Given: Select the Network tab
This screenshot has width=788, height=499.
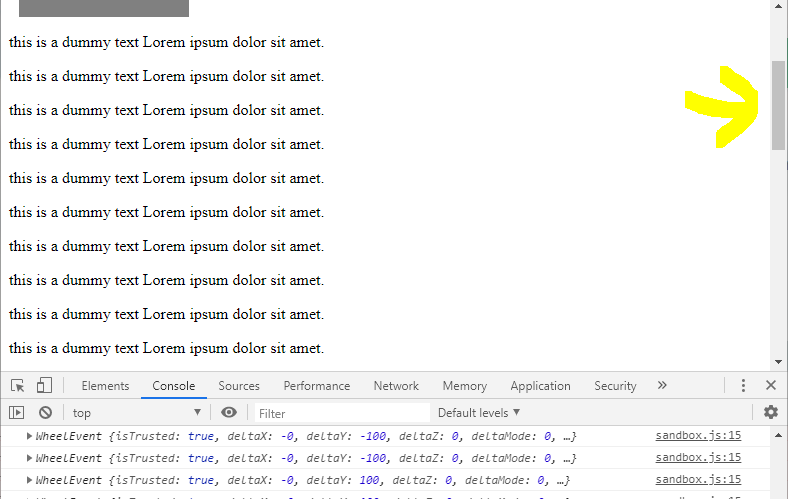Looking at the screenshot, I should point(396,386).
